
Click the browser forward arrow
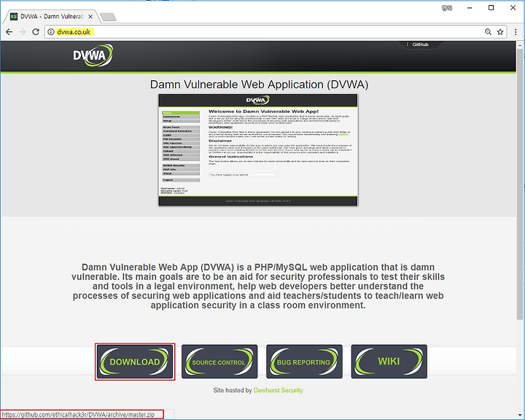tap(23, 32)
